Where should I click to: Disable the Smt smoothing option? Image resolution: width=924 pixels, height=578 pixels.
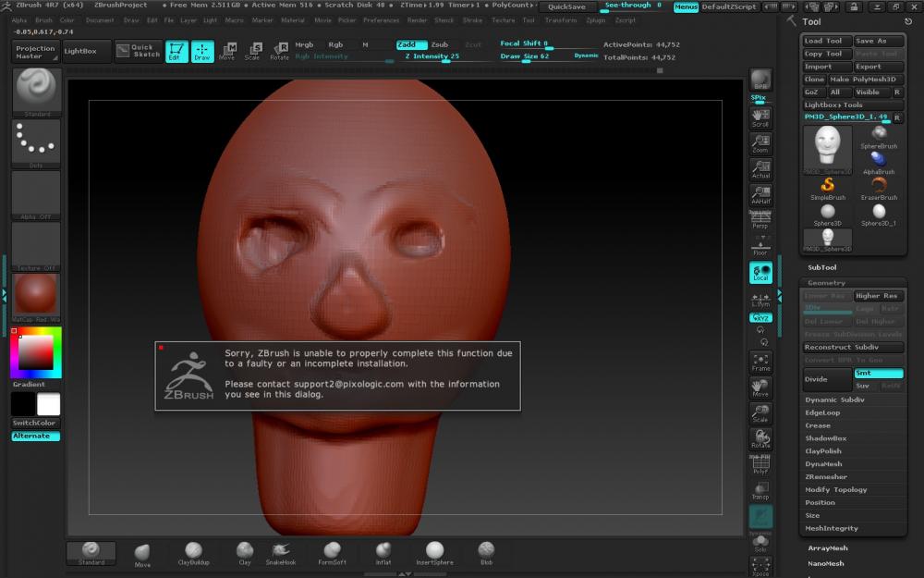point(878,373)
